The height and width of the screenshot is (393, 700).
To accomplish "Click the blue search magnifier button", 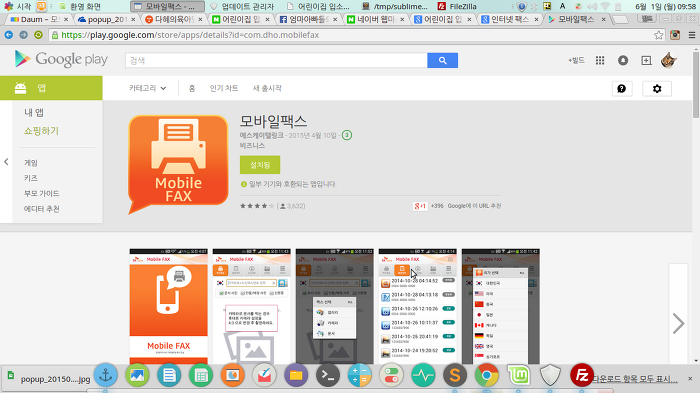I will [442, 61].
